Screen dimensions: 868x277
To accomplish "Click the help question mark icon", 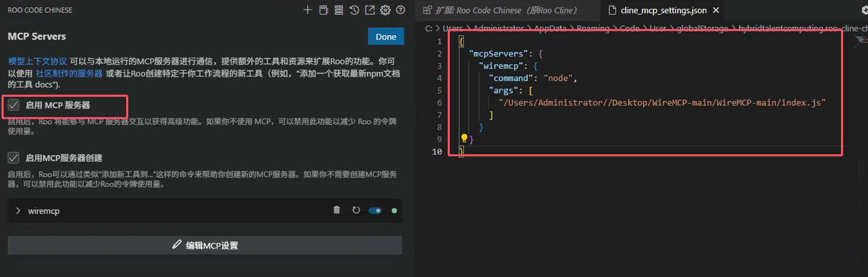I will (x=400, y=10).
